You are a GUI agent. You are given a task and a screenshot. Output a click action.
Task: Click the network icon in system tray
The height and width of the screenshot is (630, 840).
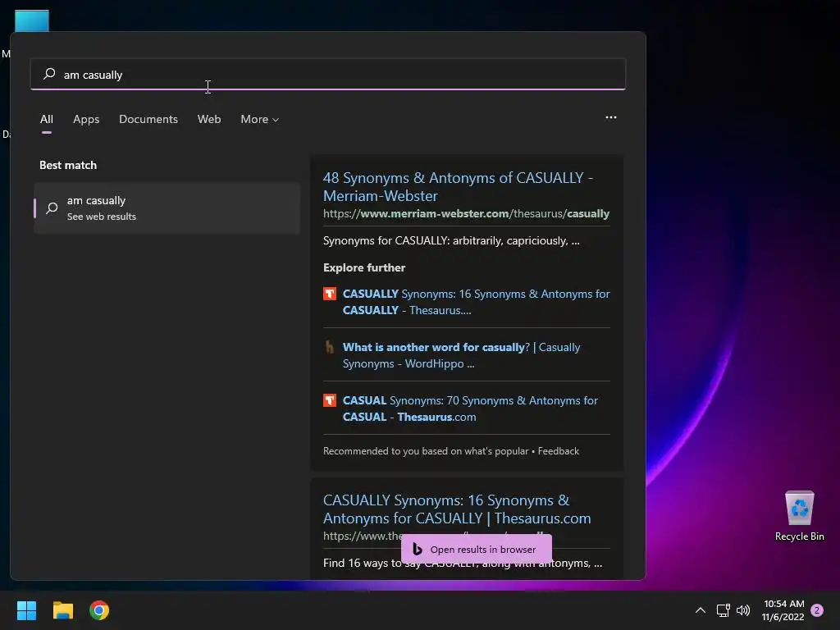tap(724, 610)
